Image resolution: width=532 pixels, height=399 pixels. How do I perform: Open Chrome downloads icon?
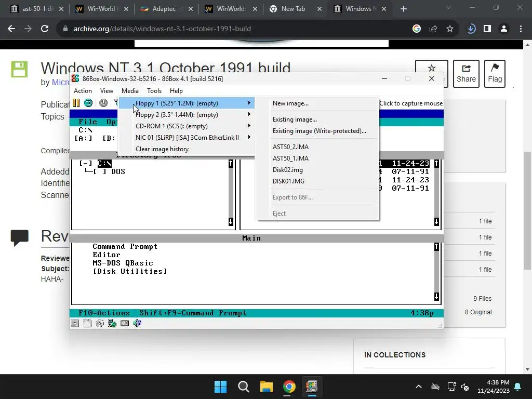point(471,29)
